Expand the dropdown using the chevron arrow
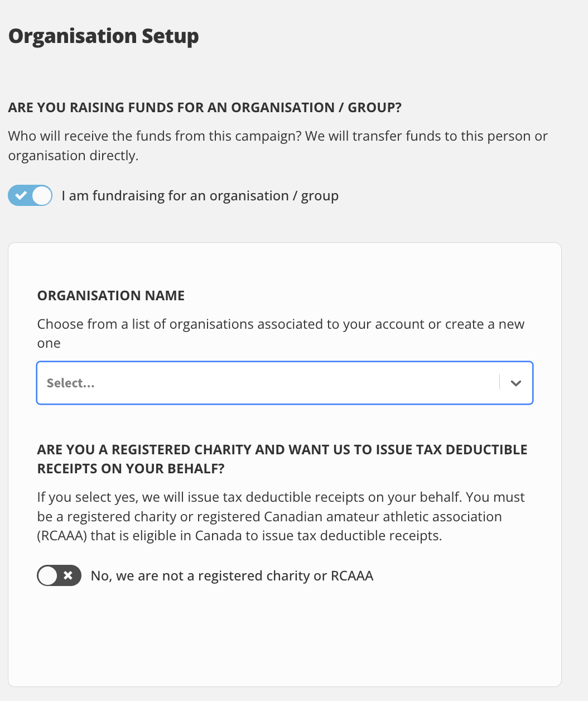The height and width of the screenshot is (701, 588). (516, 383)
